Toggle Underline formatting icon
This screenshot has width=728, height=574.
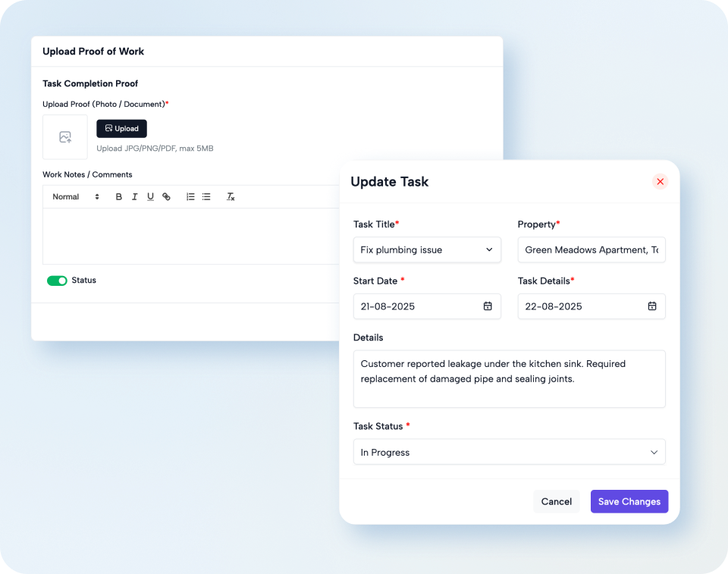[150, 197]
